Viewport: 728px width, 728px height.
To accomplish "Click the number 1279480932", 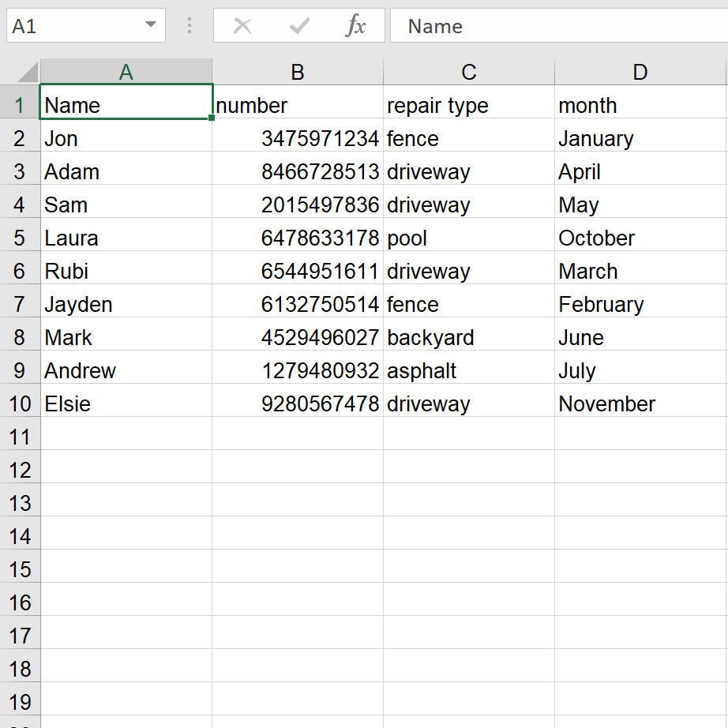I will (298, 367).
